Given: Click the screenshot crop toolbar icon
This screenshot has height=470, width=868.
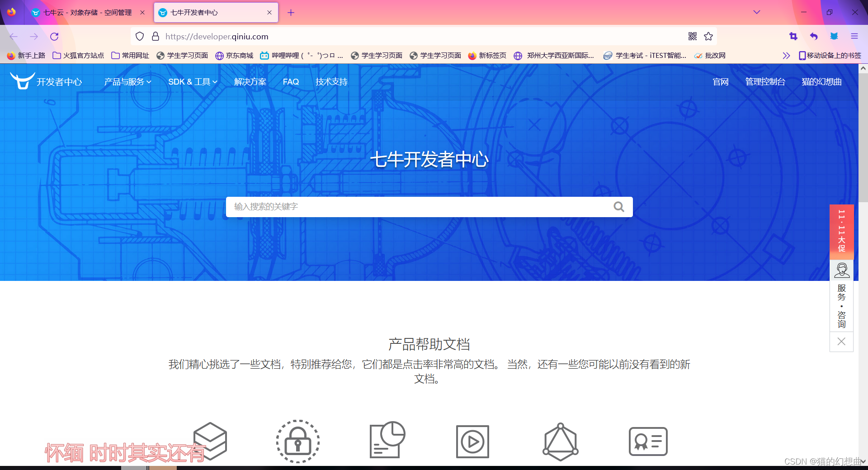Looking at the screenshot, I should pyautogui.click(x=793, y=36).
